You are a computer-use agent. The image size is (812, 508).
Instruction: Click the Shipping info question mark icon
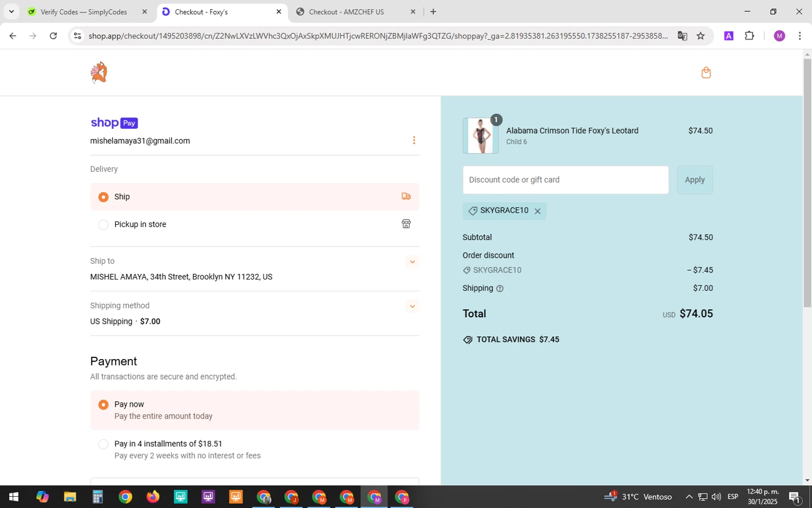(500, 289)
